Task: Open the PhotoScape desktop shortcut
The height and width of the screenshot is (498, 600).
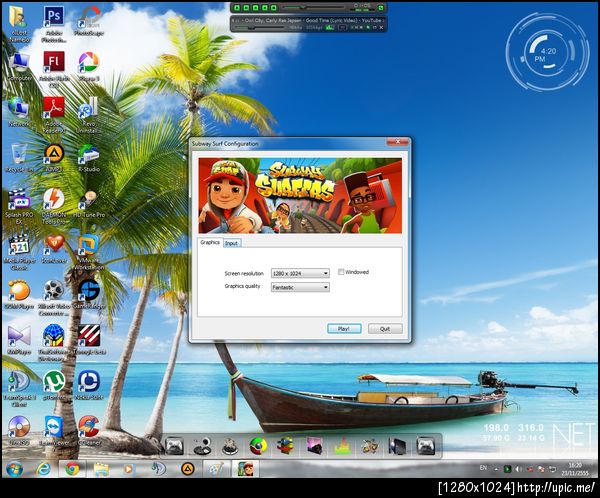Action: click(x=89, y=21)
